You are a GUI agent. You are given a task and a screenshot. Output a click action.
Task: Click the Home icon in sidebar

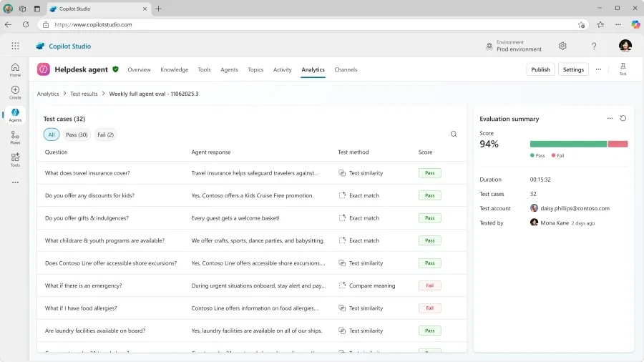click(15, 69)
